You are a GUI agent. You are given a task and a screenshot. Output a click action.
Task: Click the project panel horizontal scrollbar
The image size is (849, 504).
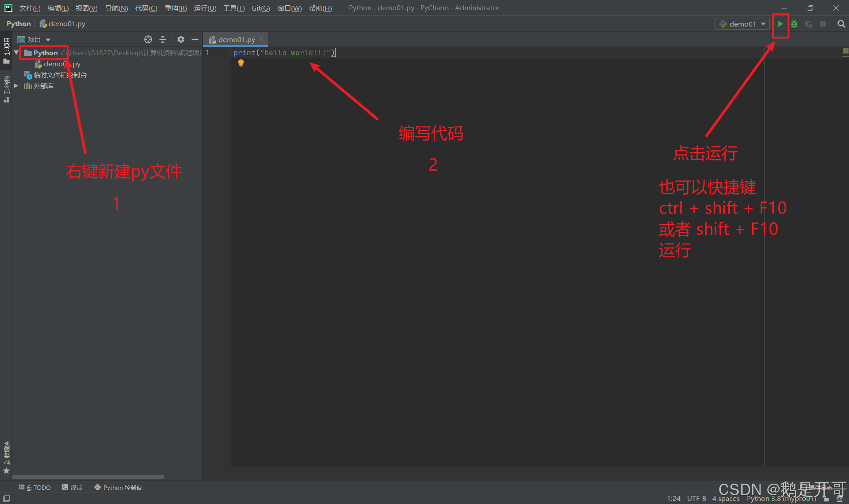point(88,477)
